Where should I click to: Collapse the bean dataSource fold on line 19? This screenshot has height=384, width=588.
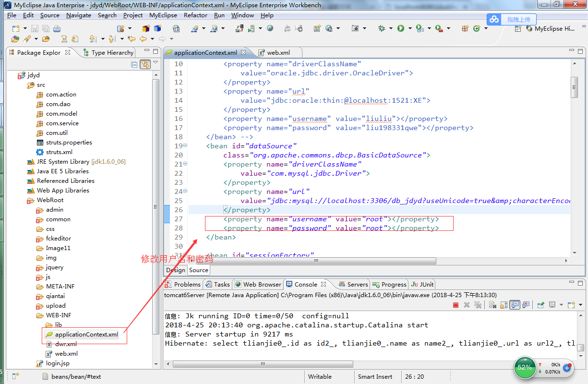click(185, 146)
